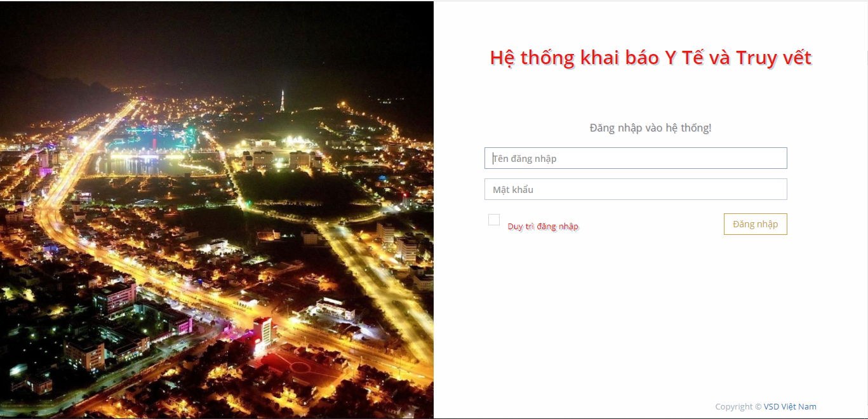Click the red-lit tall building in photo
Screen dimensions: 868x419
[x=262, y=335]
